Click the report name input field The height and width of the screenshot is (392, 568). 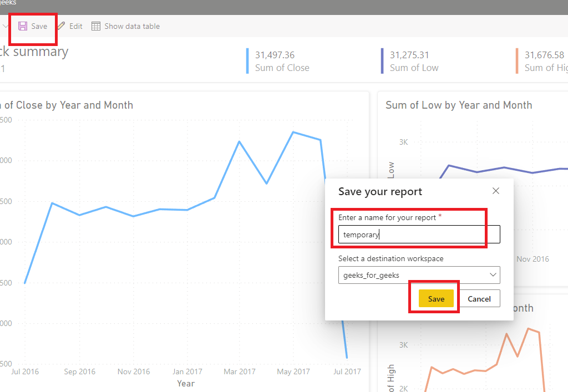419,235
